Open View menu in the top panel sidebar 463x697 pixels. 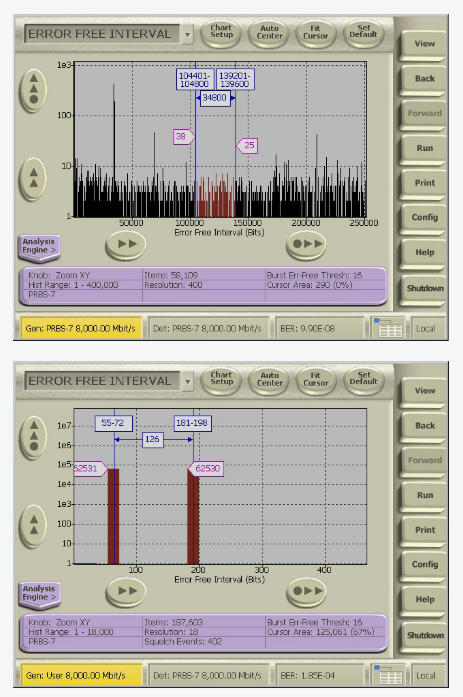(424, 44)
